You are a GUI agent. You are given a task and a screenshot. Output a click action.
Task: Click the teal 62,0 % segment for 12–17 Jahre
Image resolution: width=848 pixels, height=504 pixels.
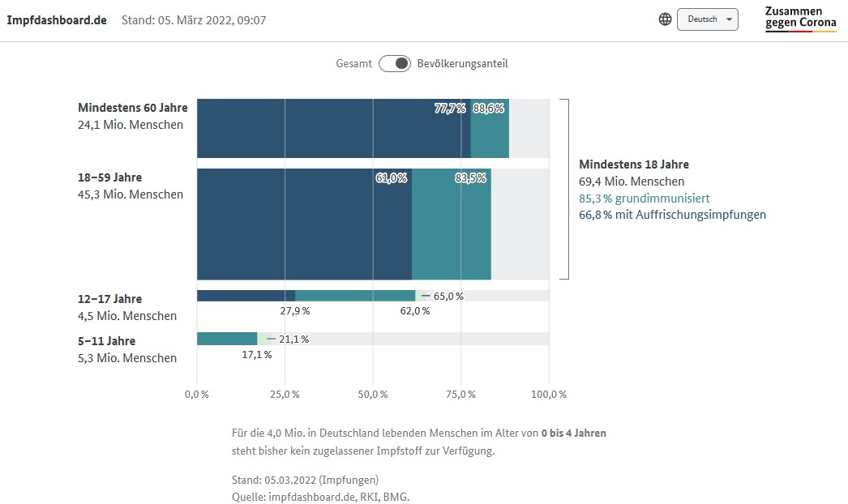355,296
